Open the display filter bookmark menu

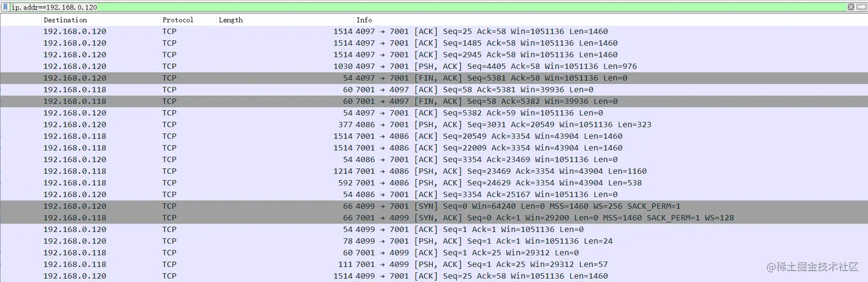(5, 7)
